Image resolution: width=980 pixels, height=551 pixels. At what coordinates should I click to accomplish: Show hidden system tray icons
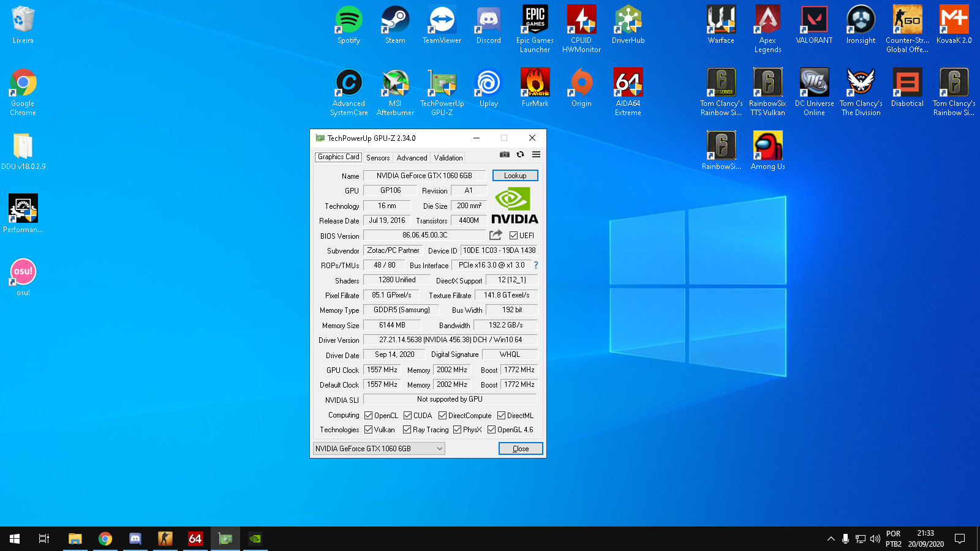coord(831,539)
